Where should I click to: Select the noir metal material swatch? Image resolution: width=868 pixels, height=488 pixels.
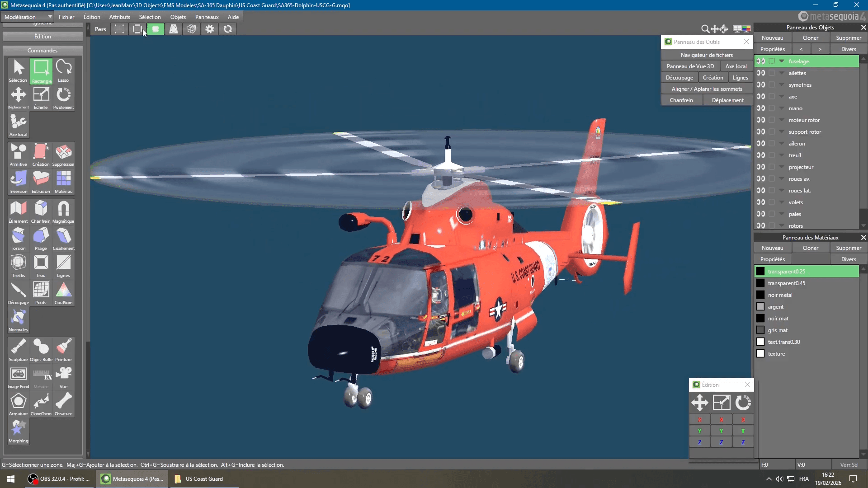760,295
